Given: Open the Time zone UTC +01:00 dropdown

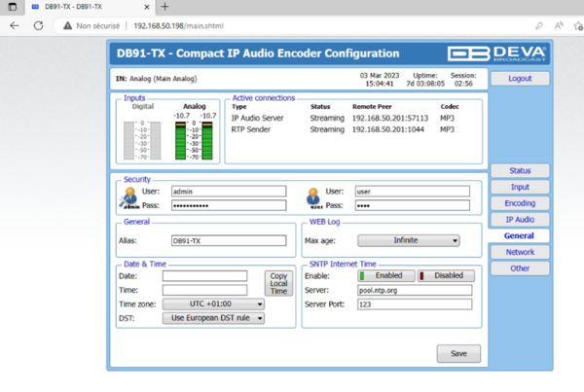Looking at the screenshot, I should [x=213, y=304].
